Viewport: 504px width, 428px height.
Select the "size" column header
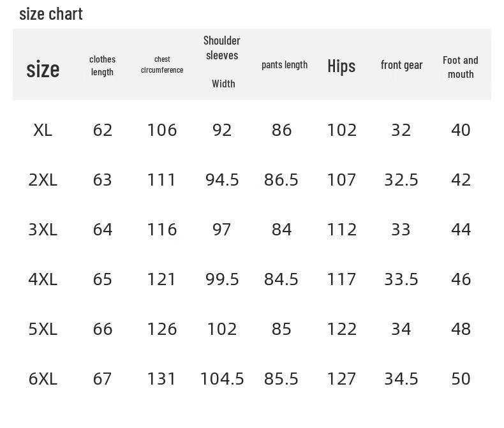[43, 69]
